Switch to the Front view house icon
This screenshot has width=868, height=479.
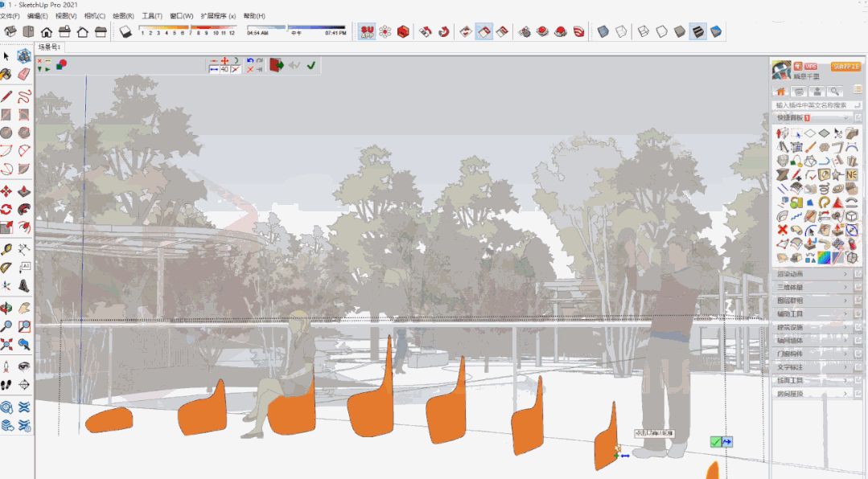(47, 31)
